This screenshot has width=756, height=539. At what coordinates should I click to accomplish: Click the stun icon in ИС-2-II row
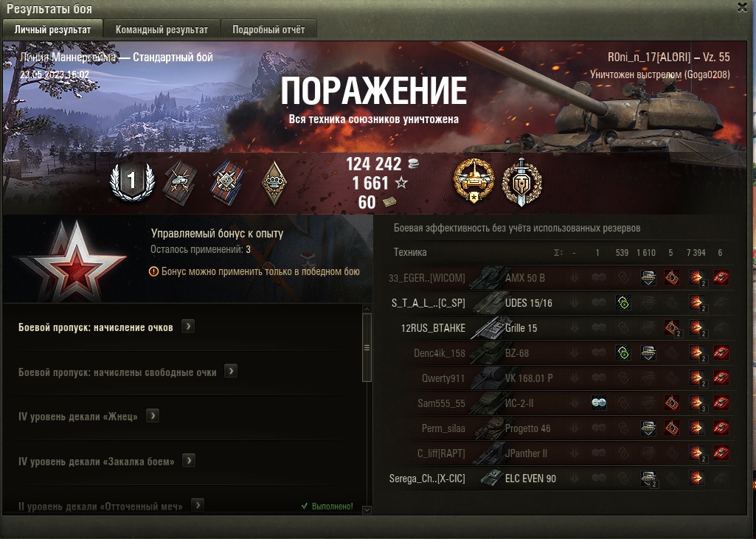(x=598, y=403)
